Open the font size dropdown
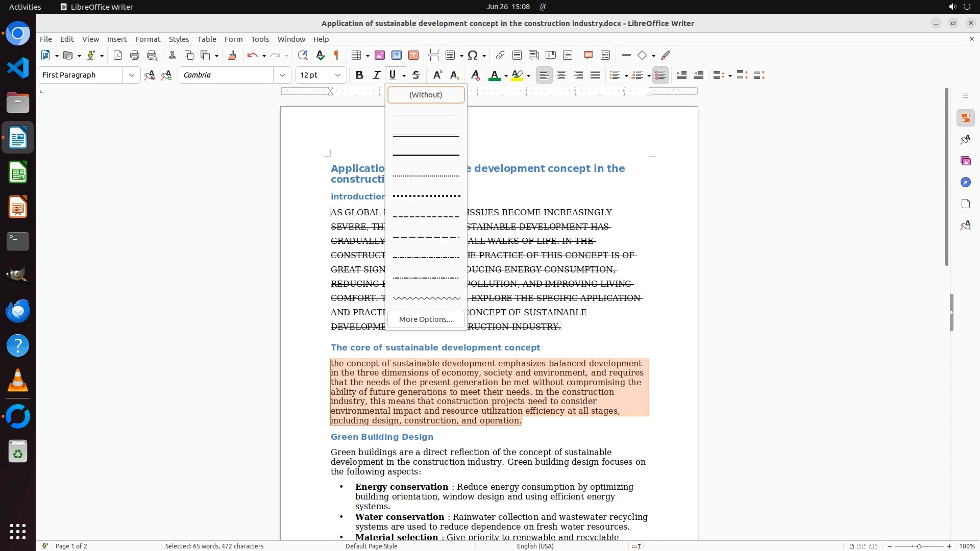 (338, 76)
